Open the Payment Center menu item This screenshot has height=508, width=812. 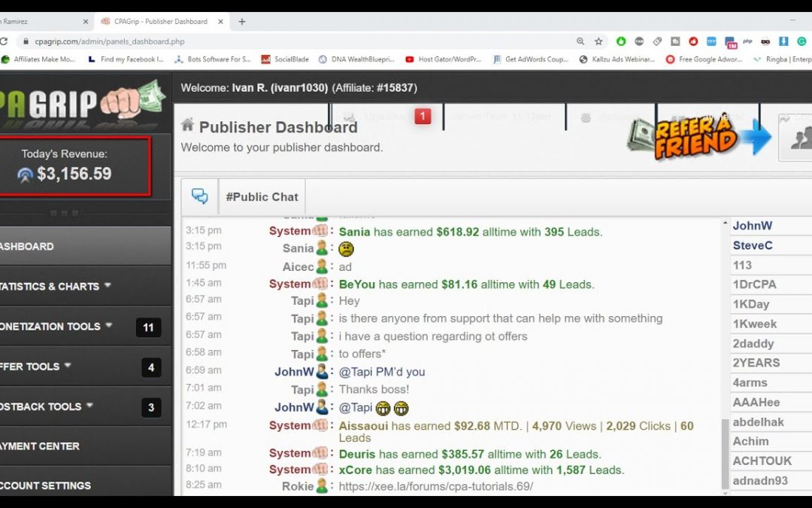click(41, 446)
